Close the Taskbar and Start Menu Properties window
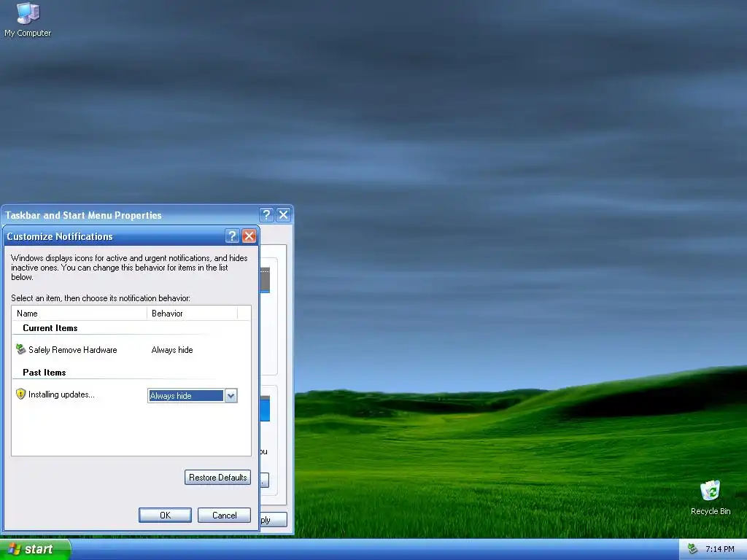Viewport: 747px width, 560px height. pyautogui.click(x=284, y=215)
